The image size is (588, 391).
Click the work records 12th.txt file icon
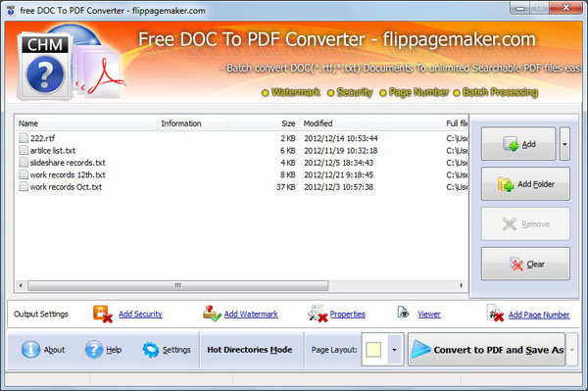point(24,174)
